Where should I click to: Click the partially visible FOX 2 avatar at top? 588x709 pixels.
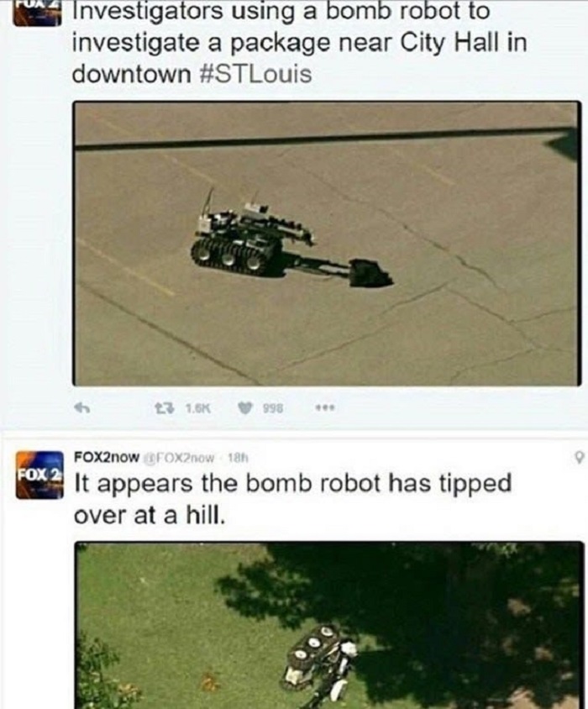coord(37,13)
